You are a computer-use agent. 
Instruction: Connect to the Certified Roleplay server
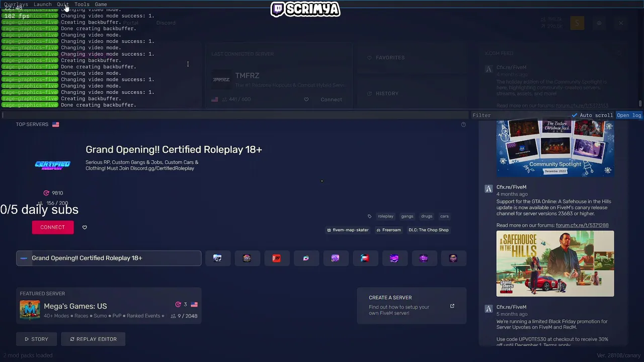coord(53,227)
